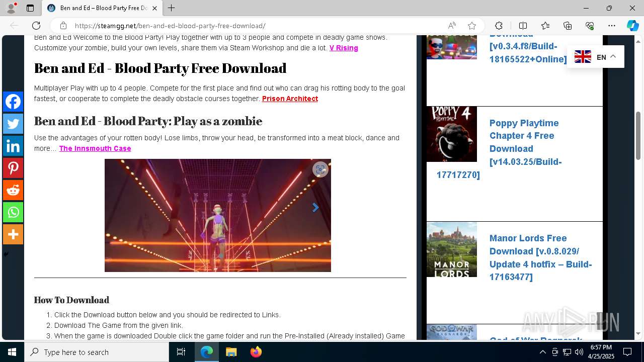
Task: Open volume control in tray
Action: pyautogui.click(x=579, y=352)
